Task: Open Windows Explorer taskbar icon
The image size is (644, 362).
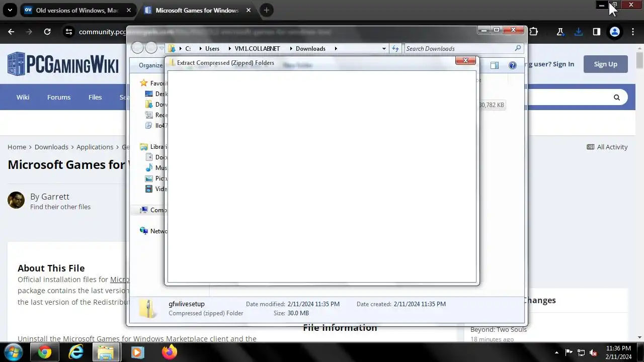Action: click(x=106, y=352)
